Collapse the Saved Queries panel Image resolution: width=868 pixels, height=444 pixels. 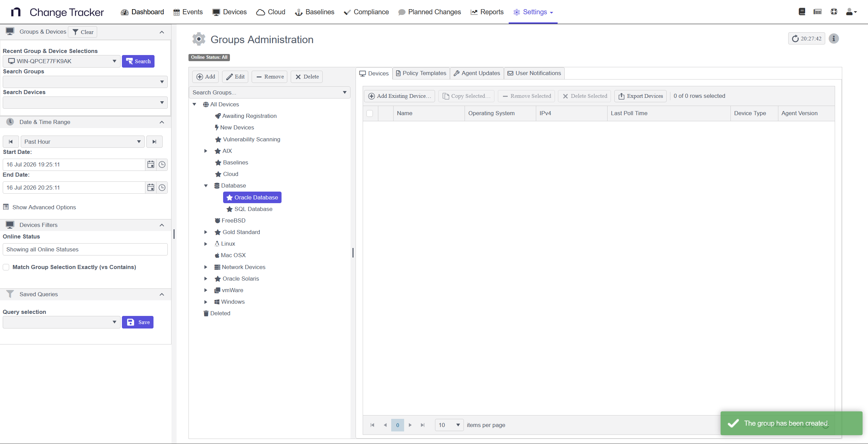(x=162, y=294)
